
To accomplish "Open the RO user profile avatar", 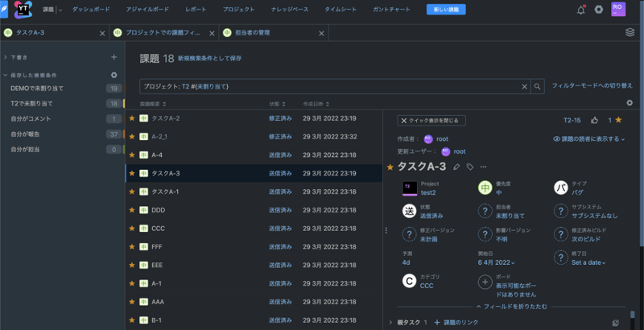I will (x=618, y=9).
